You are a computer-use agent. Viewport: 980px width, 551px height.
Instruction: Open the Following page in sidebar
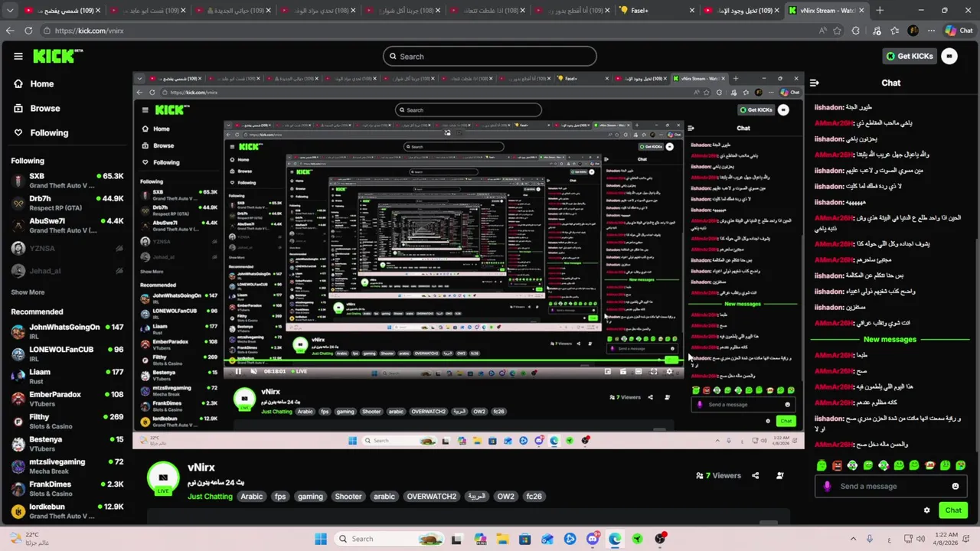tap(41, 133)
